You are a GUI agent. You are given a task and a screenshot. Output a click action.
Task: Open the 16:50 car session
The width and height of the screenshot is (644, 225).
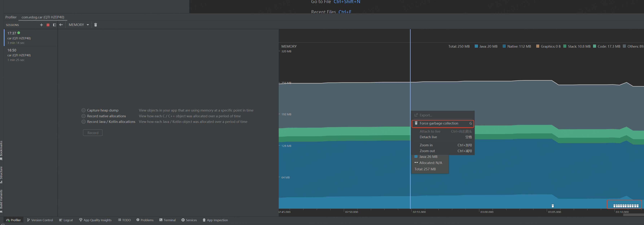pyautogui.click(x=31, y=55)
